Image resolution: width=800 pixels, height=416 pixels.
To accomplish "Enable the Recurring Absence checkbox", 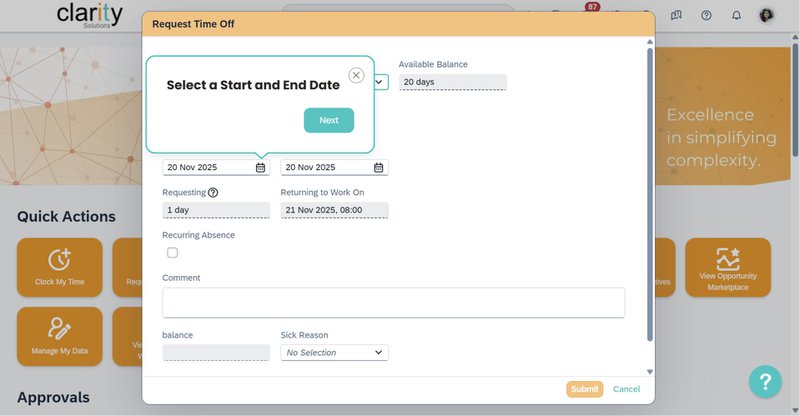I will [x=172, y=253].
